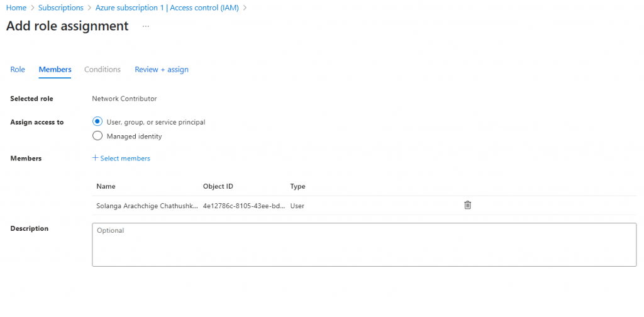Click the Add role assignment page title

(67, 26)
